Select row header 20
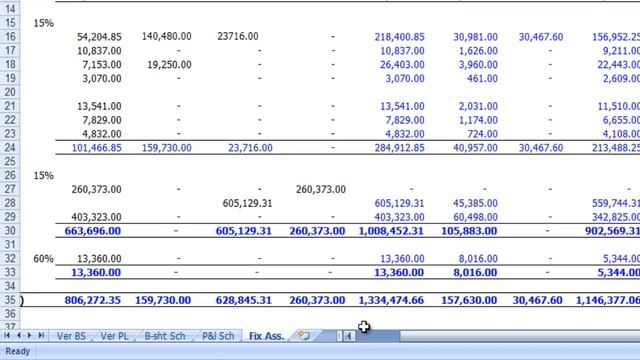Screen dimensions: 640x360 click(10, 92)
